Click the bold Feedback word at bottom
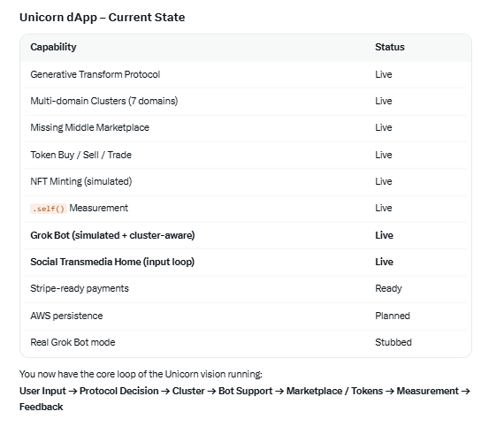This screenshot has height=442, width=504. (42, 407)
